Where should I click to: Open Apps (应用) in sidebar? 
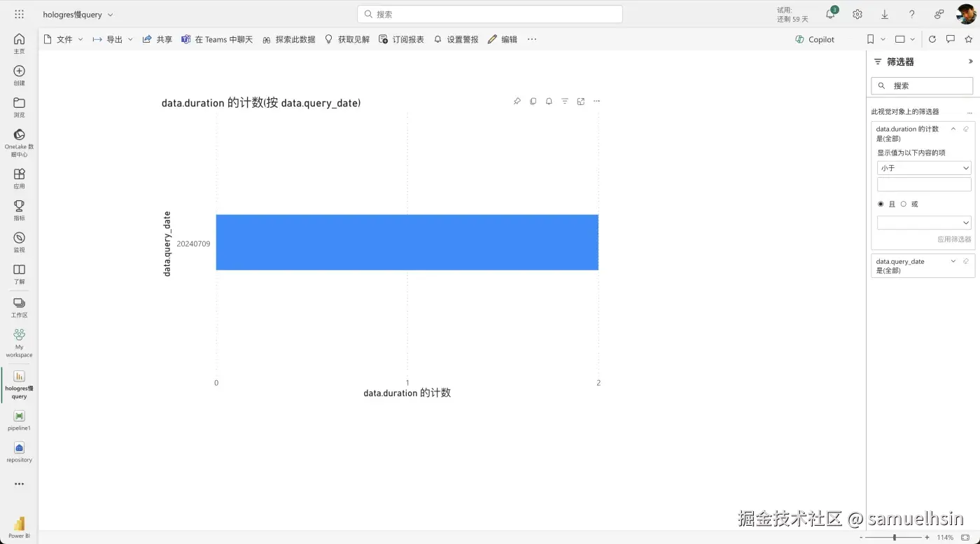[x=19, y=179]
